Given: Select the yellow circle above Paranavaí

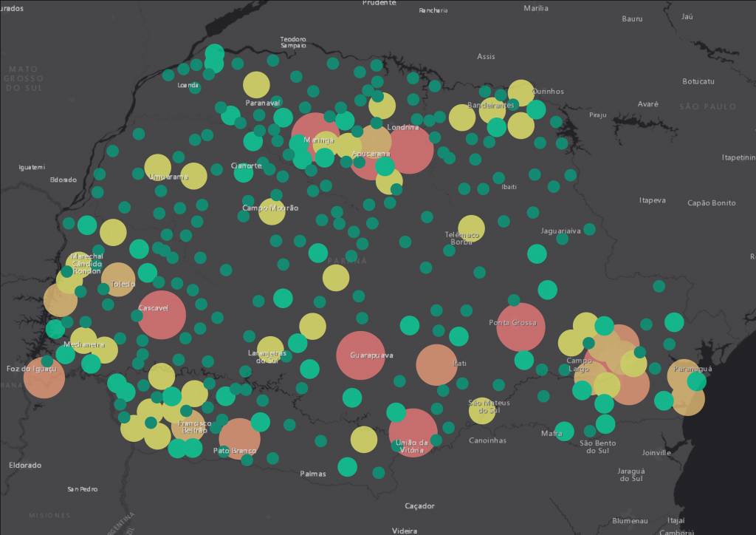Looking at the screenshot, I should tap(256, 85).
